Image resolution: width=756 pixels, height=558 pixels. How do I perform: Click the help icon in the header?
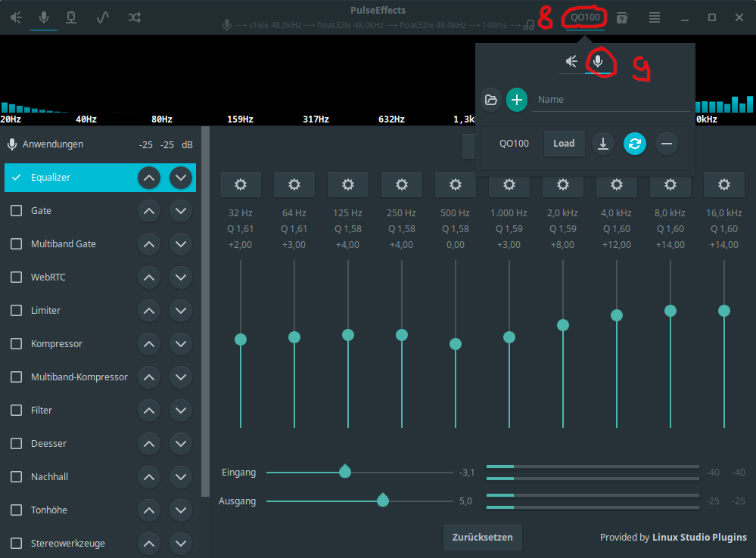pos(622,17)
